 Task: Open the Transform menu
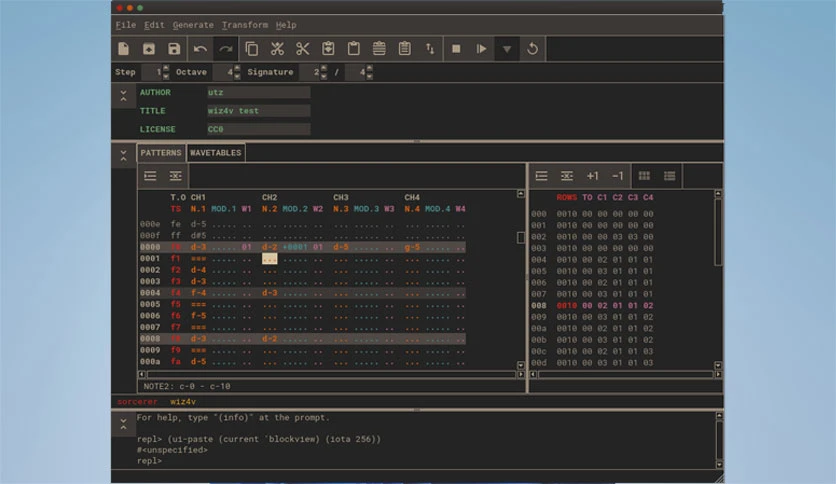[x=245, y=25]
